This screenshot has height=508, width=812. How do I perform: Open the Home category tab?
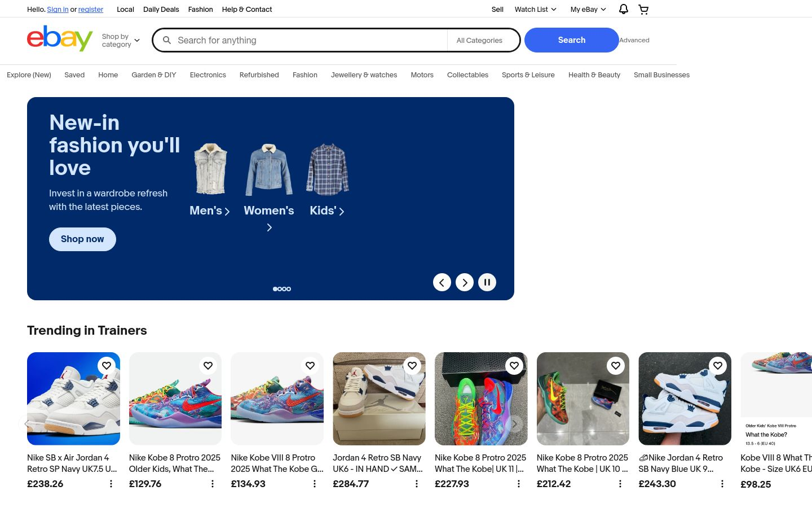tap(108, 75)
